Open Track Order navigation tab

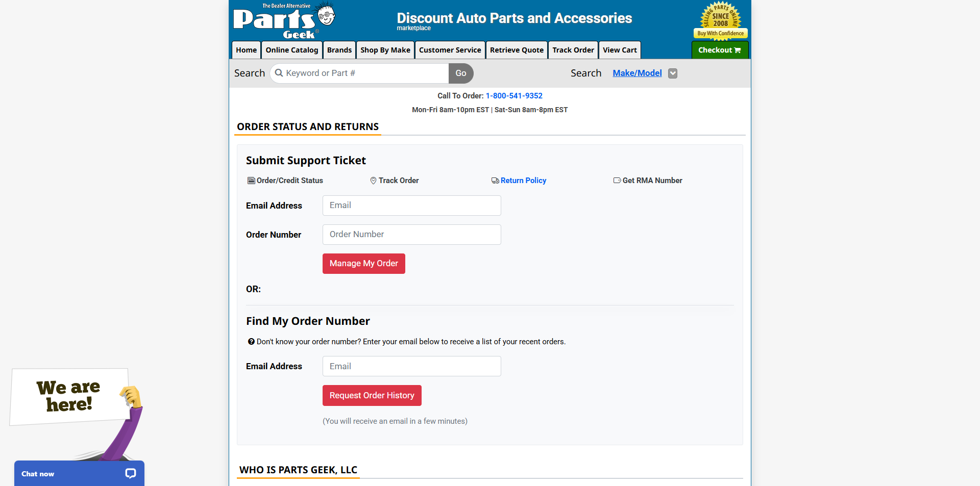coord(573,50)
